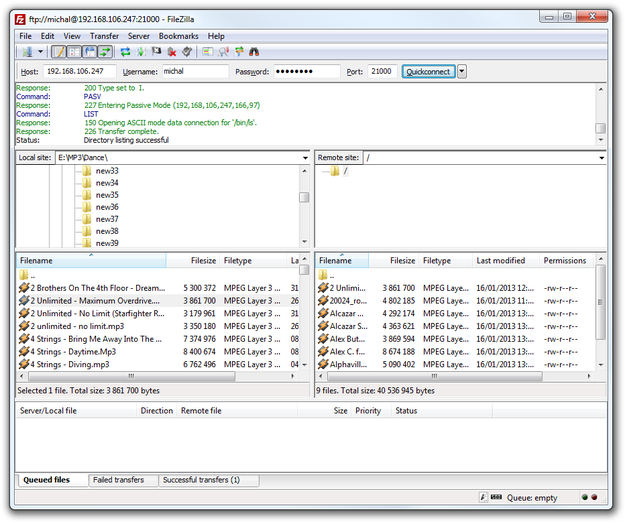Sort remote list by Filesize header
This screenshot has height=522, width=625.
393,261
